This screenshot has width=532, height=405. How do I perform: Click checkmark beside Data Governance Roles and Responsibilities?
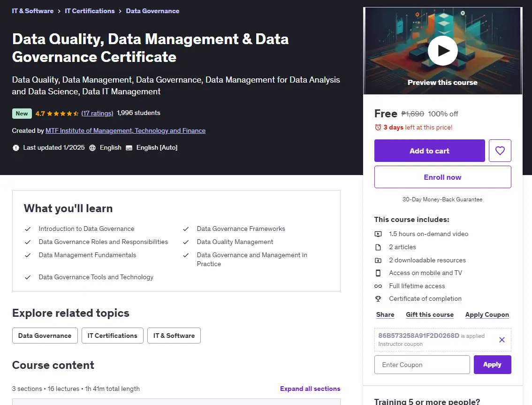28,242
